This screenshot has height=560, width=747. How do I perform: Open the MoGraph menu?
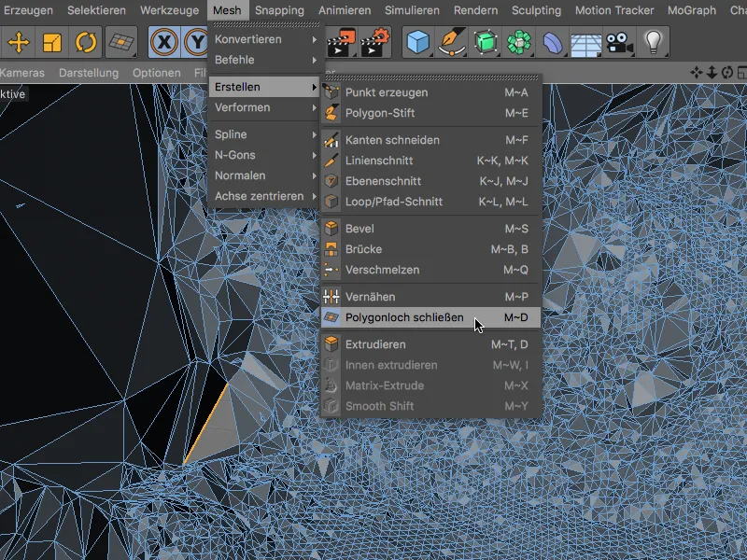692,10
